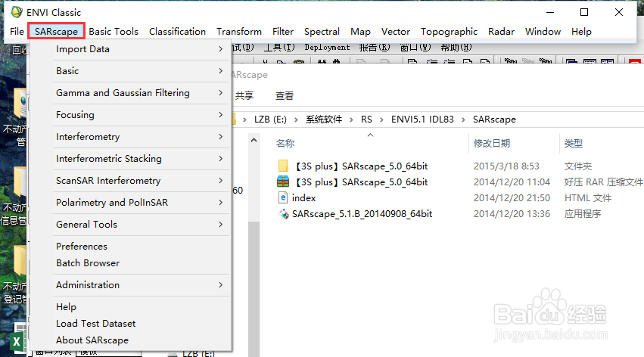Select the 2014/12/20 21:50 date cell

point(512,197)
